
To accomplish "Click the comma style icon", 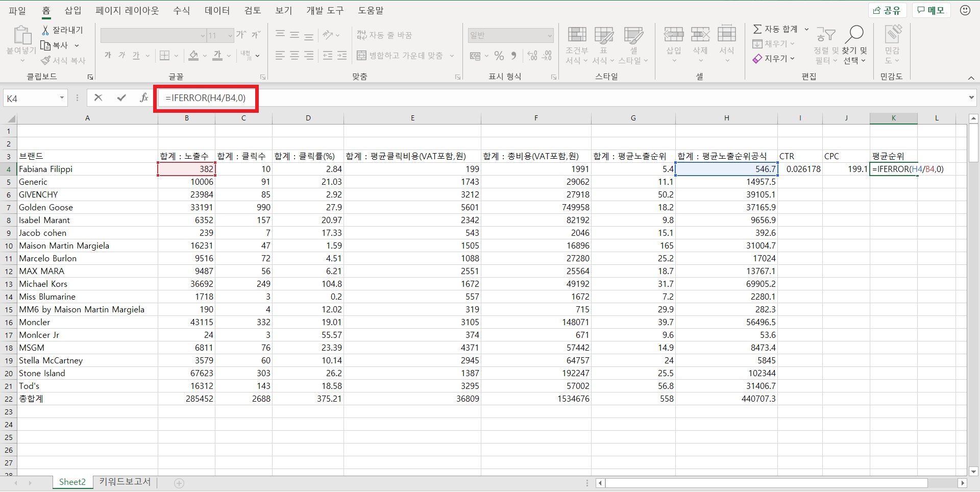I will pyautogui.click(x=514, y=55).
